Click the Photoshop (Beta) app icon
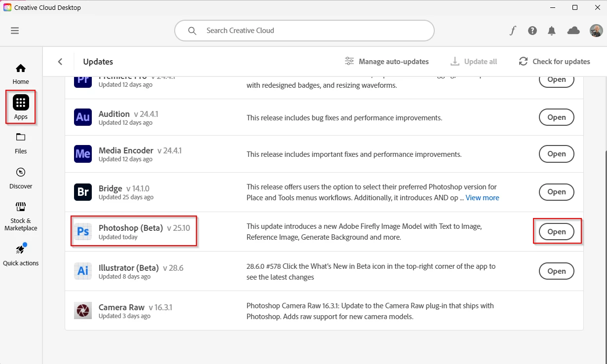Viewport: 607px width, 364px height. [83, 232]
